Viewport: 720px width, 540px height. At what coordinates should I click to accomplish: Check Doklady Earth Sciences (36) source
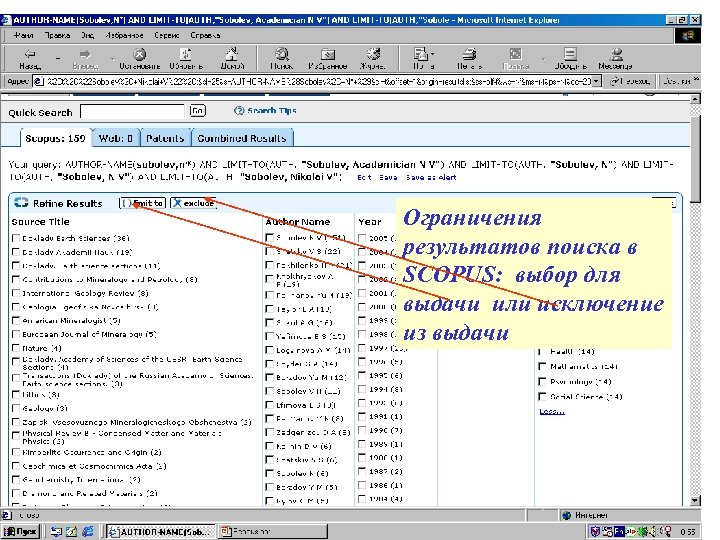tap(16, 238)
